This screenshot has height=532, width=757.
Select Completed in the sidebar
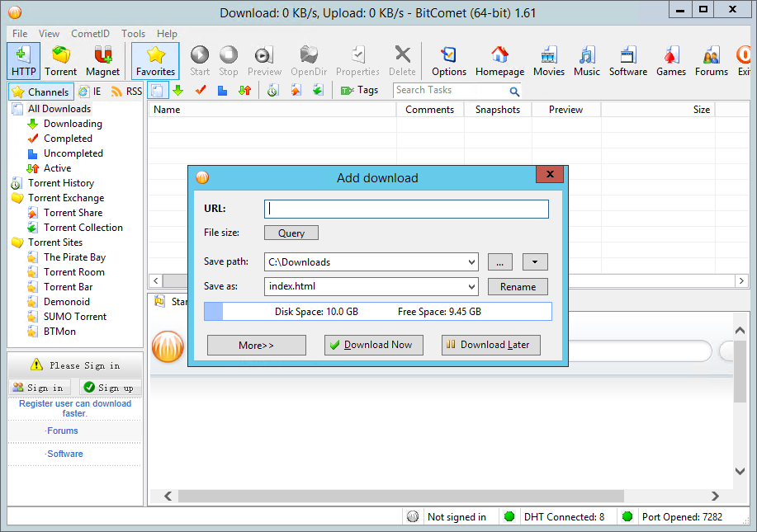point(68,139)
